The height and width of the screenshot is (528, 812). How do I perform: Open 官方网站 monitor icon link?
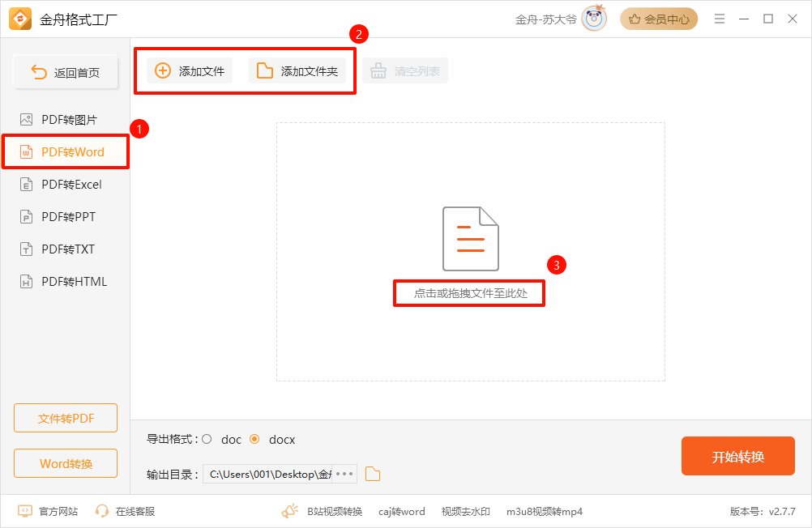point(25,511)
